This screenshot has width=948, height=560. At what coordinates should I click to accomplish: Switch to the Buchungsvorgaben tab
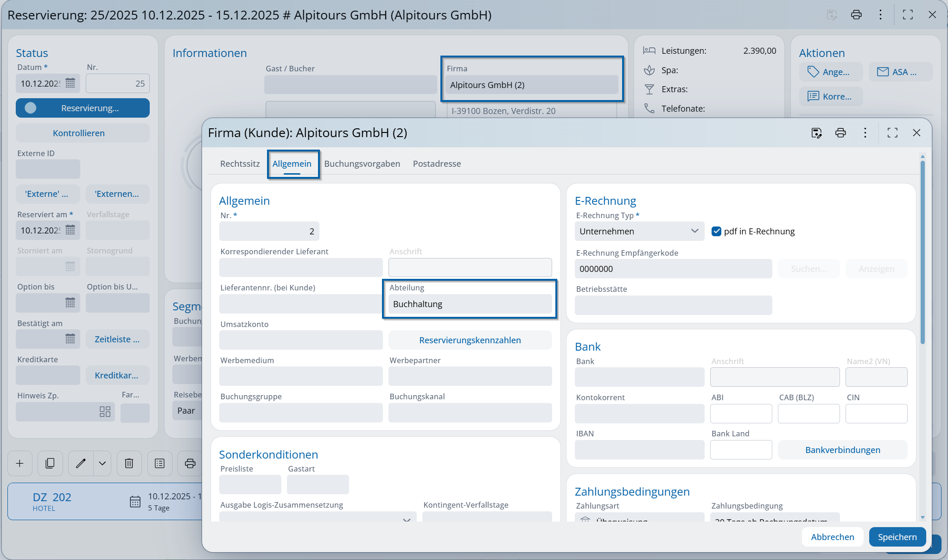point(362,164)
